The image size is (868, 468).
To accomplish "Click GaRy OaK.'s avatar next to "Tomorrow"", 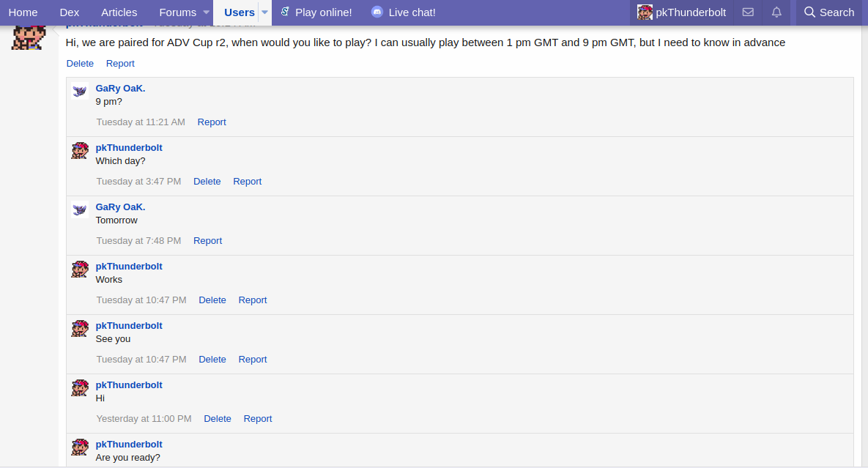I will pos(79,209).
